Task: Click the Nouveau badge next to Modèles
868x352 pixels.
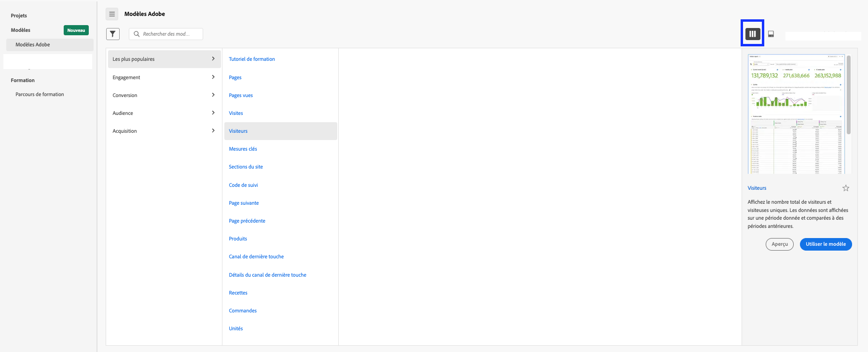Action: pos(76,30)
